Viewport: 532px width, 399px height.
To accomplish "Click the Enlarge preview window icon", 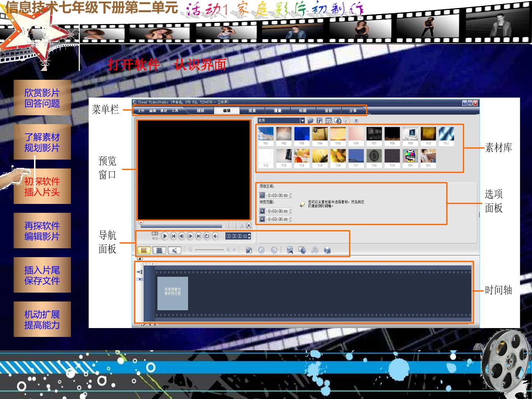I will pyautogui.click(x=249, y=225).
